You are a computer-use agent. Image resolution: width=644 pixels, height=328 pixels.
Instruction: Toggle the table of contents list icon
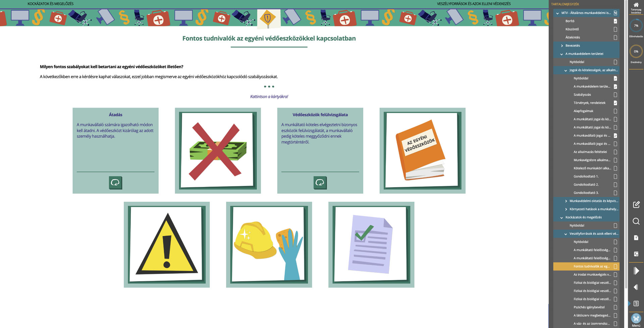(x=636, y=304)
